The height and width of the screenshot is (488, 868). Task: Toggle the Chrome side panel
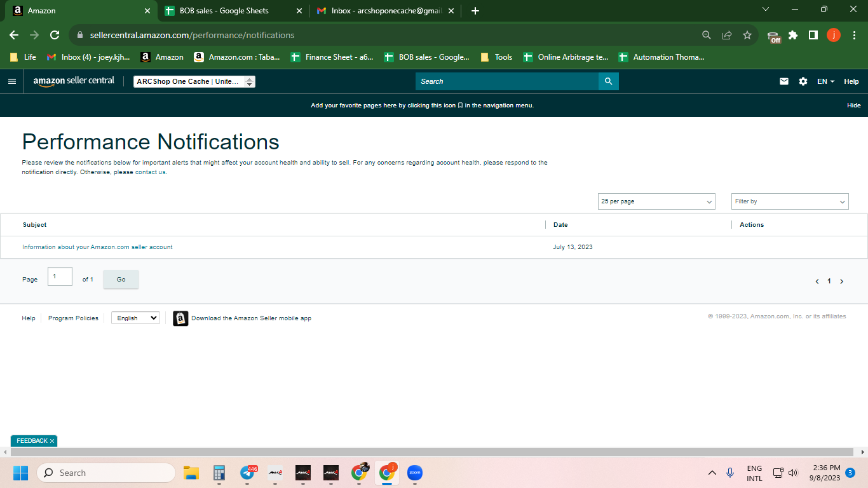click(813, 35)
